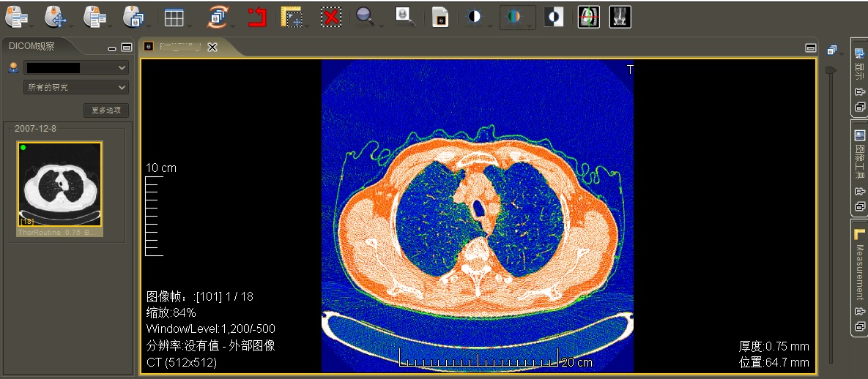Select the magnifying glass zoom tool
This screenshot has height=379, width=868.
(364, 17)
